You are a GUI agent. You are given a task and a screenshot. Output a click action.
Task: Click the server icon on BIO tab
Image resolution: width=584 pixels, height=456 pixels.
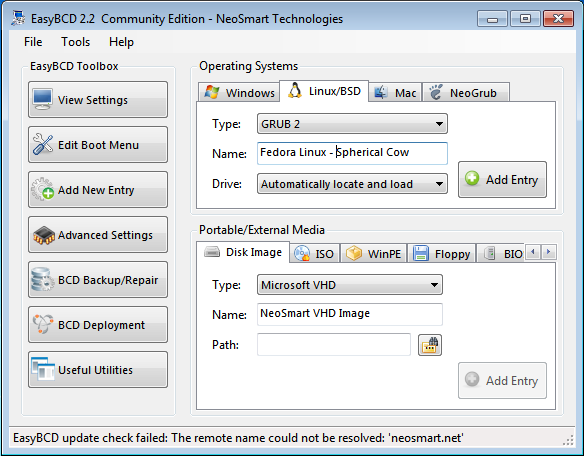coord(489,254)
